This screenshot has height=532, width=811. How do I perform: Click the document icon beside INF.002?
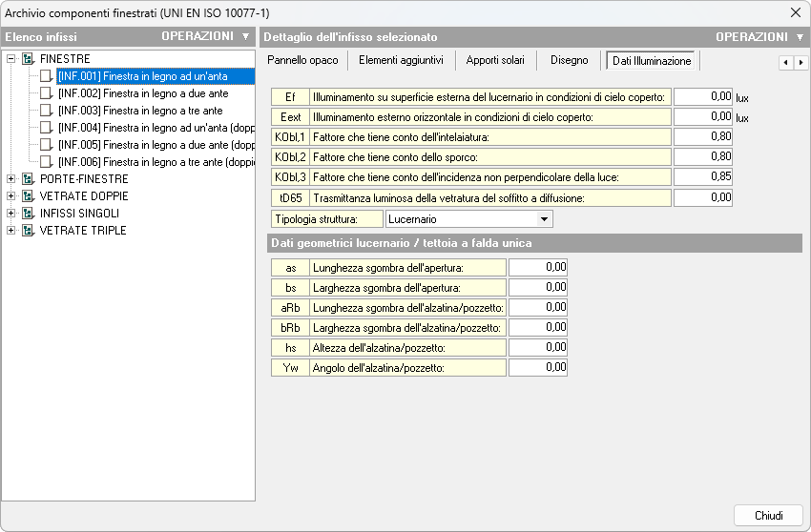click(x=46, y=93)
